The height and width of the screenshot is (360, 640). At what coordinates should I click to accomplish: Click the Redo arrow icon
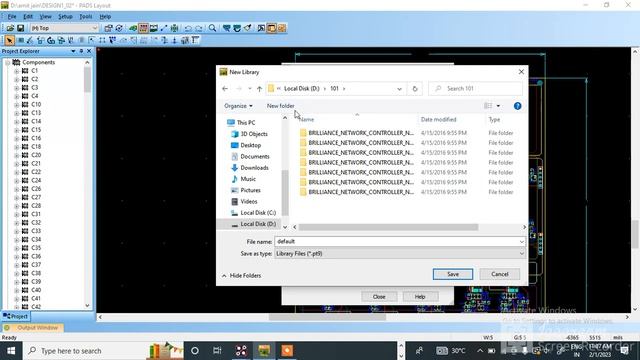[198, 28]
